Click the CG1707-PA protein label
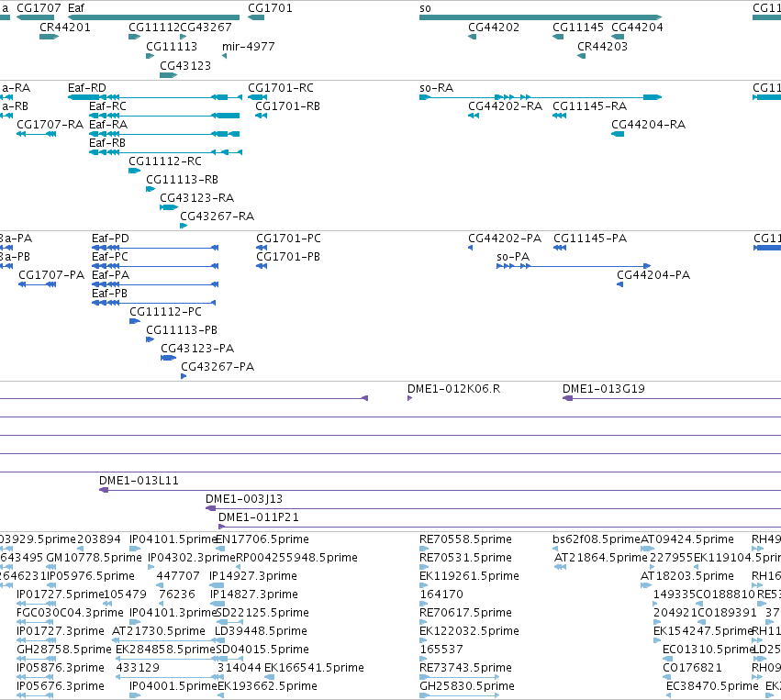 (51, 275)
